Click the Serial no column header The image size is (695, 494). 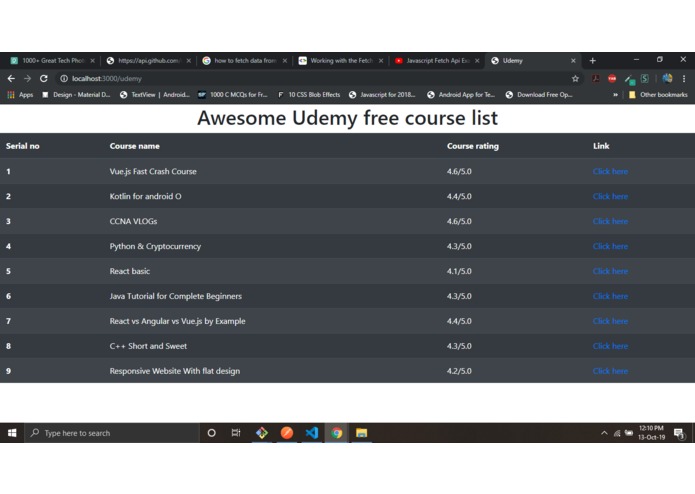point(23,146)
